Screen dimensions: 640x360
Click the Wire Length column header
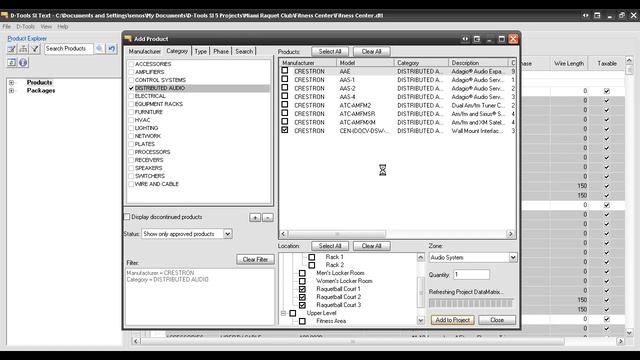click(x=569, y=63)
